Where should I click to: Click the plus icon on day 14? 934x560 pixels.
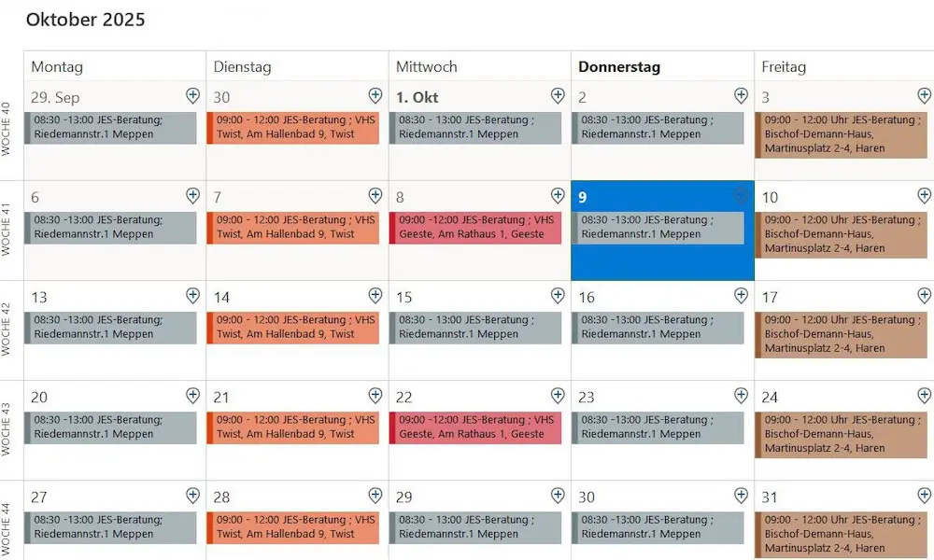click(375, 295)
